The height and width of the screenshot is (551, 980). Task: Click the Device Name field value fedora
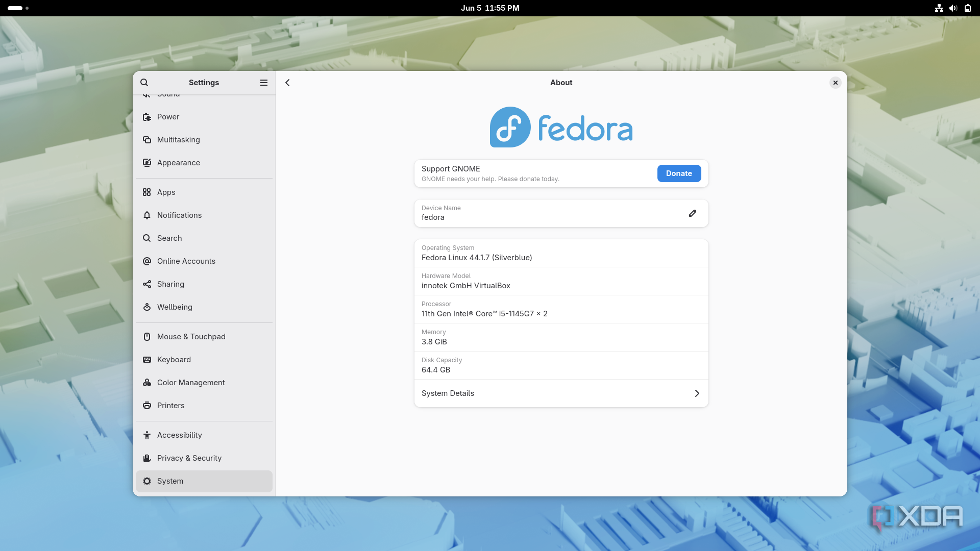433,217
